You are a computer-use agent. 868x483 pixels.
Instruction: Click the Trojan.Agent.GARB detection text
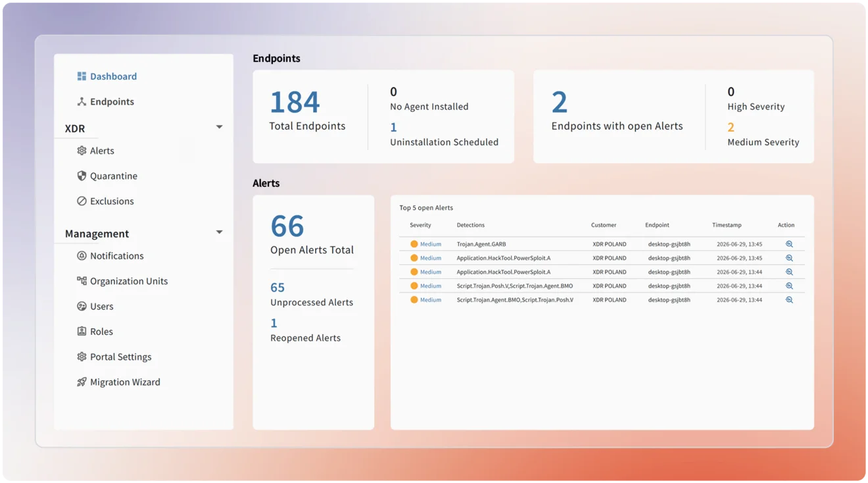pos(481,244)
